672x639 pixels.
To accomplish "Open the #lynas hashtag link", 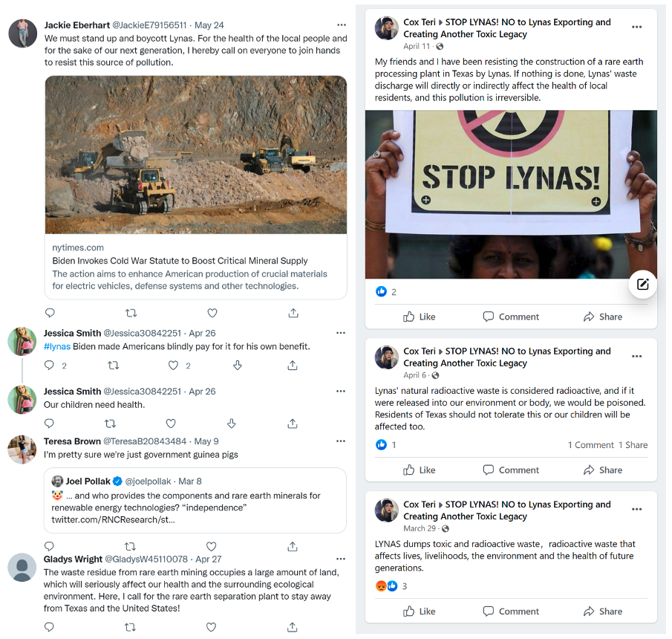I will pos(57,346).
